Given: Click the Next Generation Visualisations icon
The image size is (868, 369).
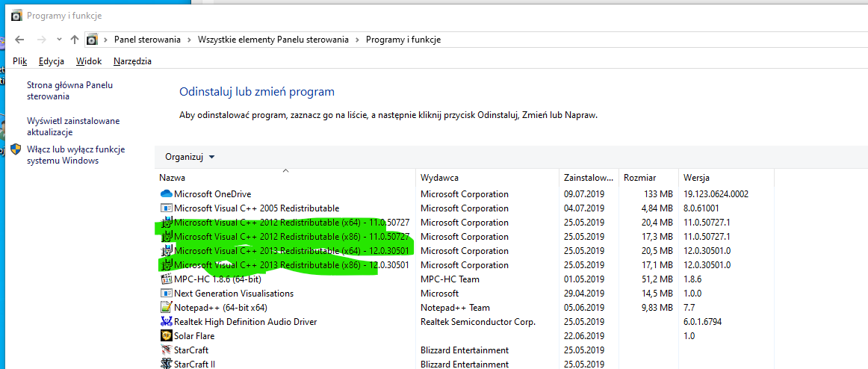Looking at the screenshot, I should click(x=166, y=294).
